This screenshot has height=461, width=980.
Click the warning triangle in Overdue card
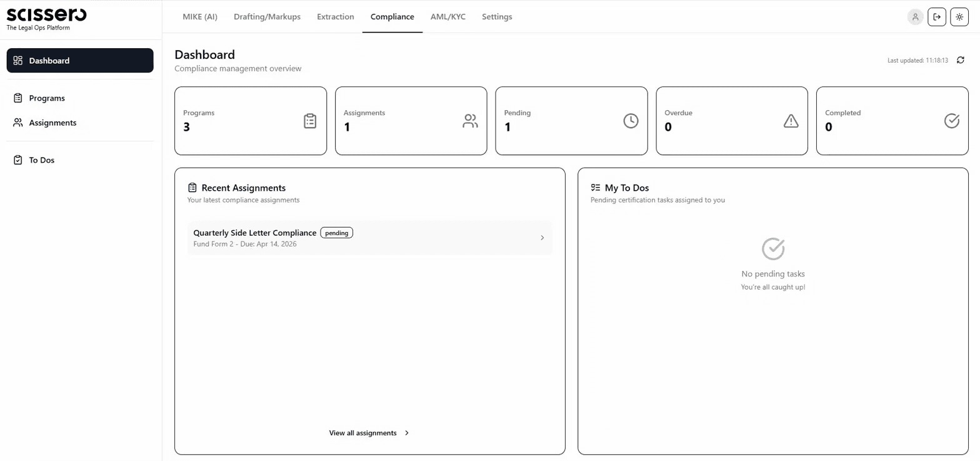(x=791, y=121)
